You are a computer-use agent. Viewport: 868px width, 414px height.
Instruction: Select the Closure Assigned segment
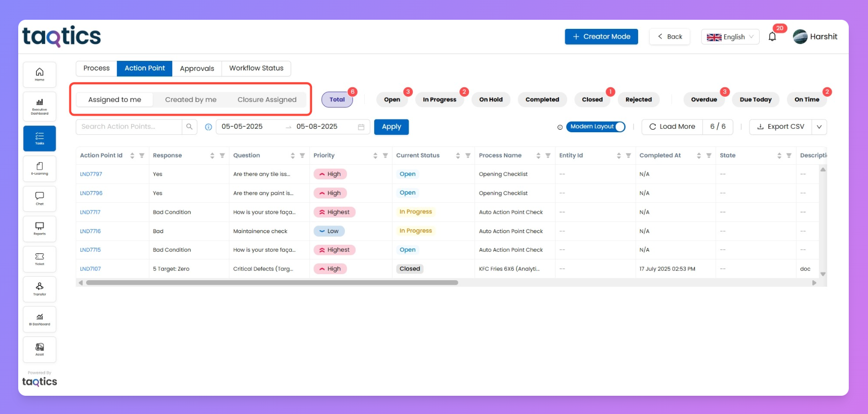[x=267, y=100]
